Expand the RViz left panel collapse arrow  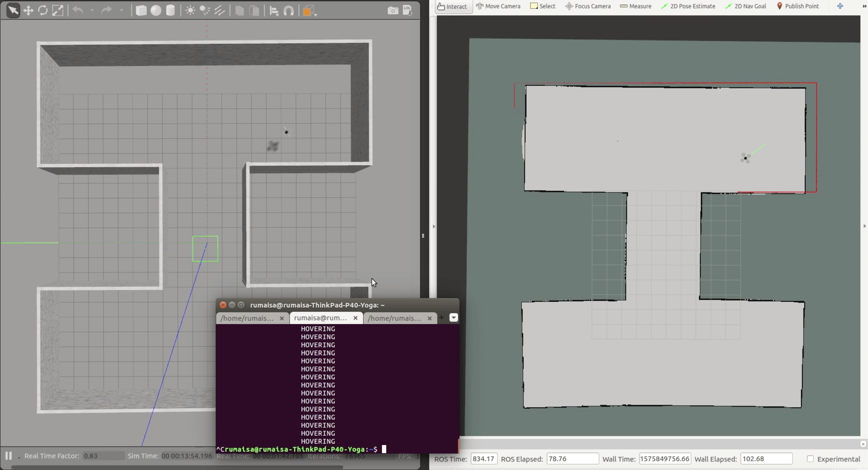[434, 226]
